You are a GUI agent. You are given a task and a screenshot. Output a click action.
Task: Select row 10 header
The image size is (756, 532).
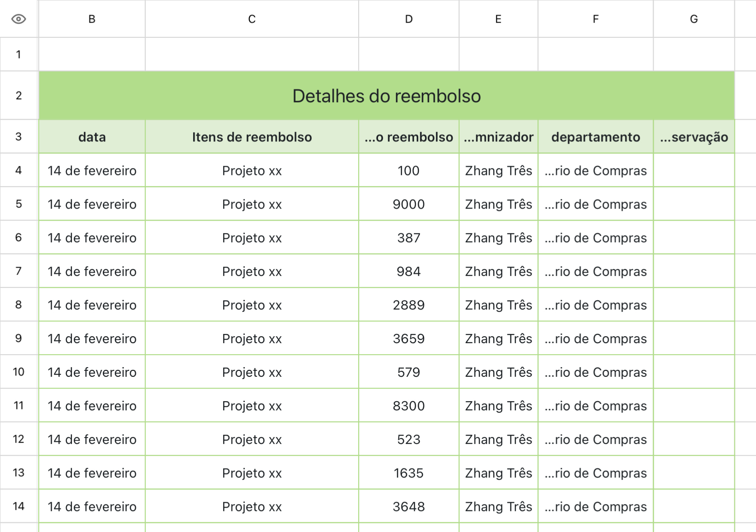18,372
